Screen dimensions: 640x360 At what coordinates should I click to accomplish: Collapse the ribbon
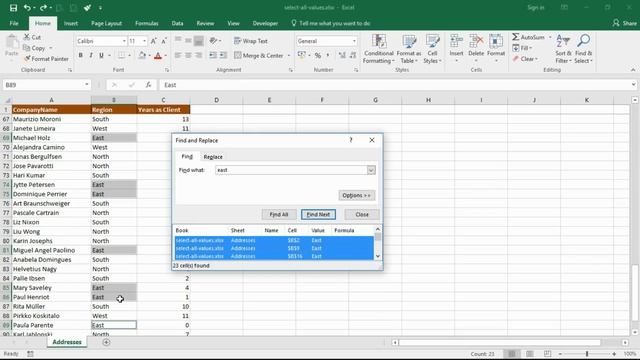point(633,70)
